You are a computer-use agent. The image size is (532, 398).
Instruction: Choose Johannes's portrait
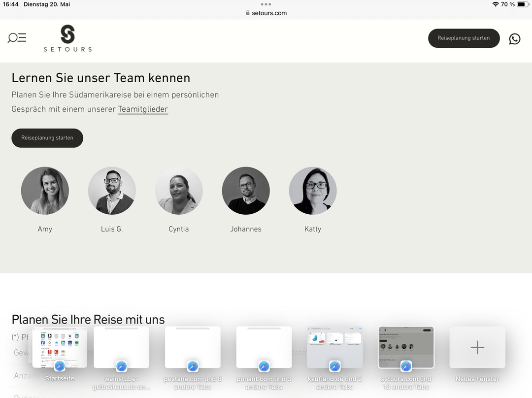click(246, 191)
